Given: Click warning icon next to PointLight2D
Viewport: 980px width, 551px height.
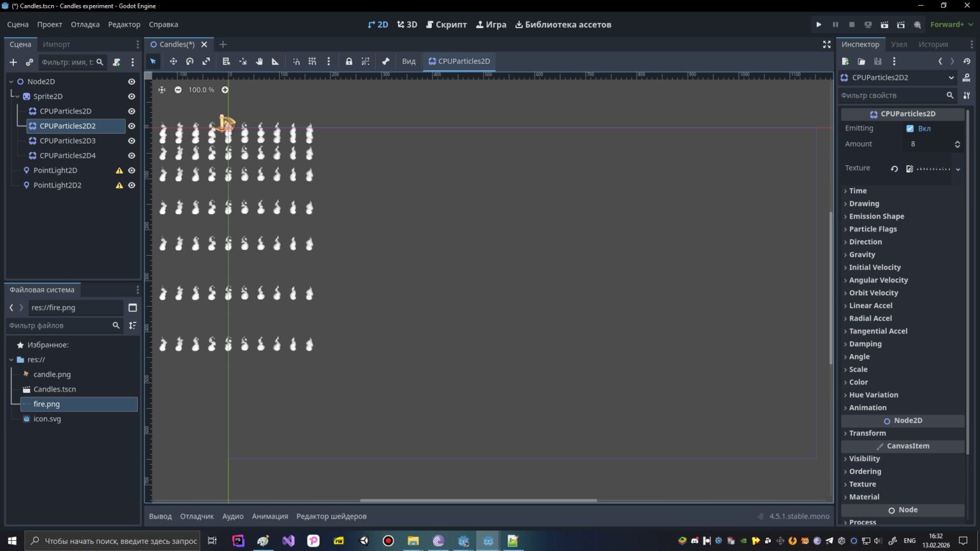Looking at the screenshot, I should (119, 170).
